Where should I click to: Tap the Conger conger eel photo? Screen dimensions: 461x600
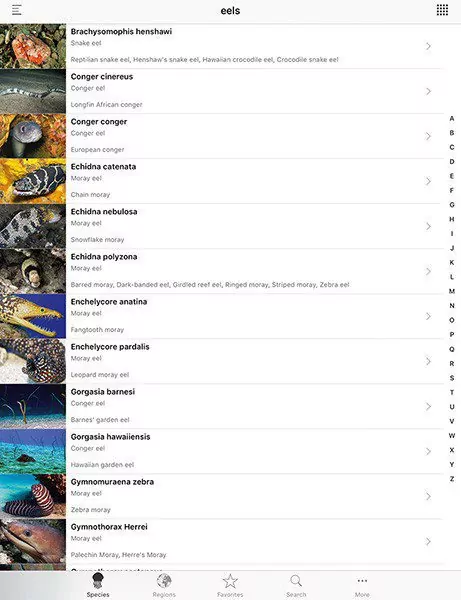click(x=33, y=136)
